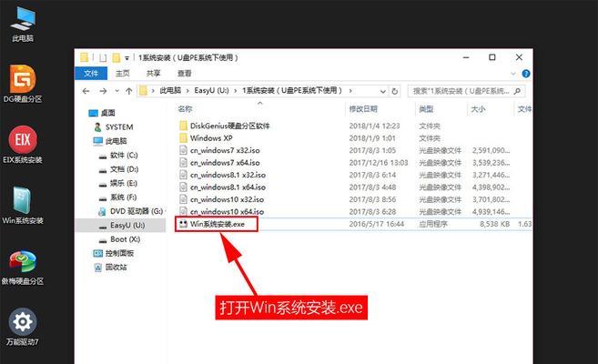Sort by the 名称 column header
This screenshot has height=364, width=598.
pyautogui.click(x=185, y=109)
